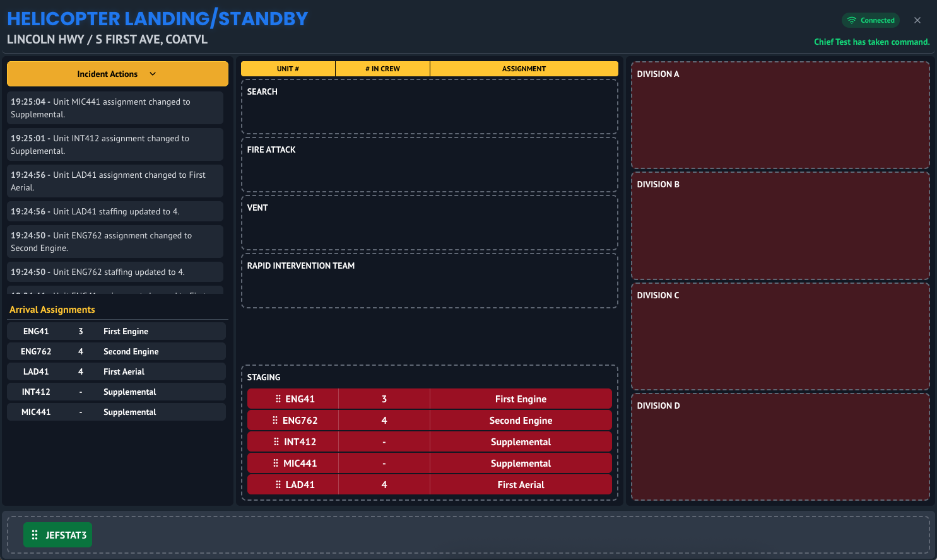This screenshot has width=937, height=560.
Task: Click the VENT assignment zone
Action: tap(430, 223)
